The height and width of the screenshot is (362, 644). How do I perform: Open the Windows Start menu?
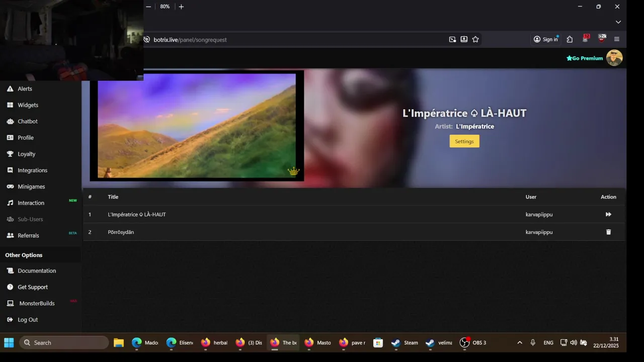click(9, 343)
